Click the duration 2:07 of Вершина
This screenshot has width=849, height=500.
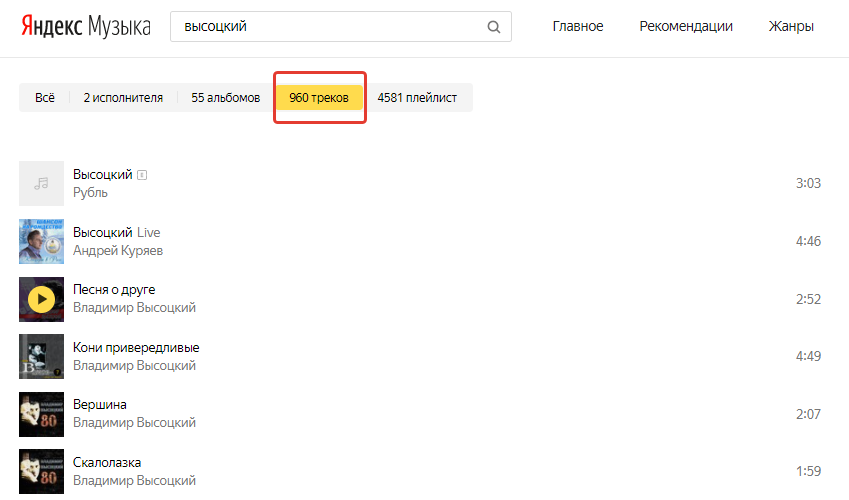pyautogui.click(x=808, y=414)
